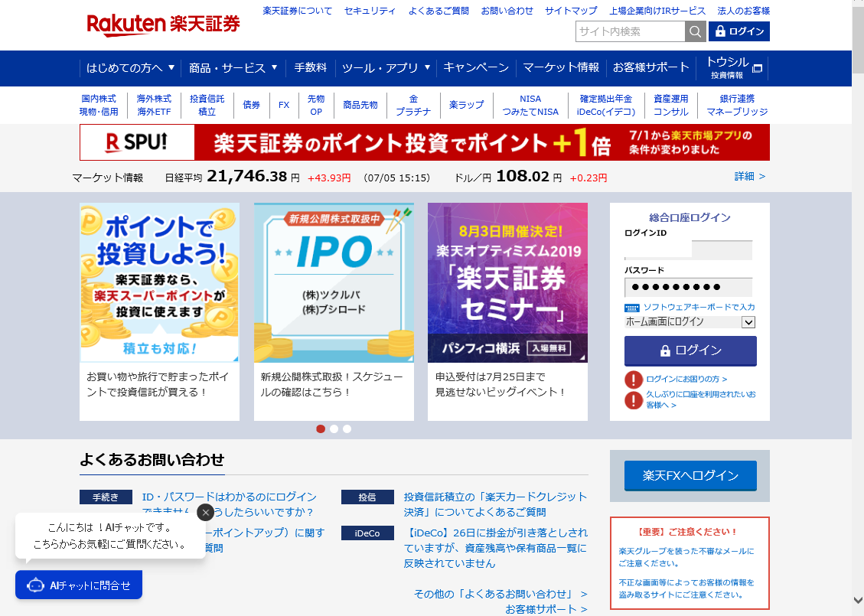Open マーケット情報 navigation item
864x616 pixels.
tap(560, 67)
